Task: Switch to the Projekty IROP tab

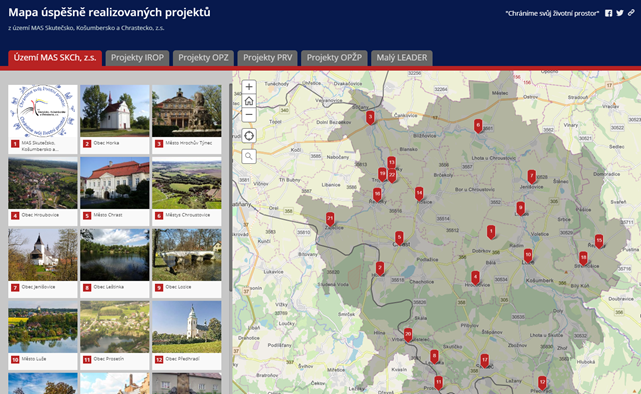Action: (137, 58)
